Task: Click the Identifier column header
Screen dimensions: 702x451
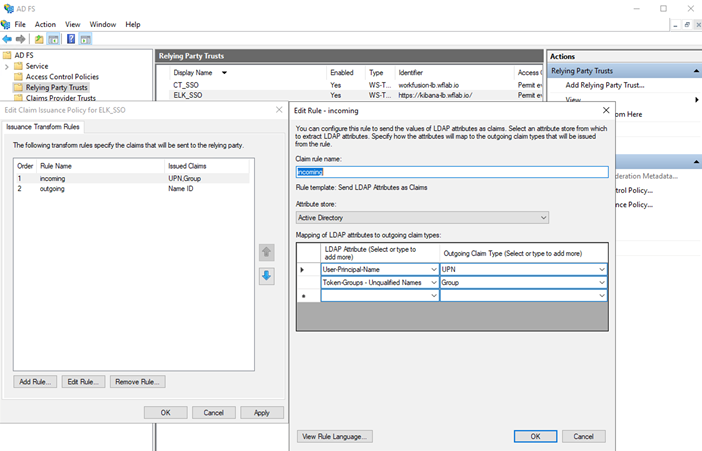Action: [411, 73]
